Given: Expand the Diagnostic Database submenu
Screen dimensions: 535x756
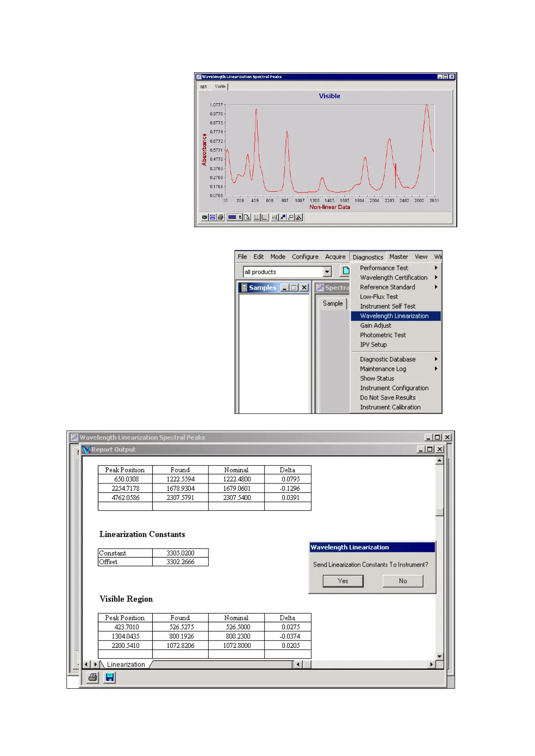Looking at the screenshot, I should click(x=395, y=359).
